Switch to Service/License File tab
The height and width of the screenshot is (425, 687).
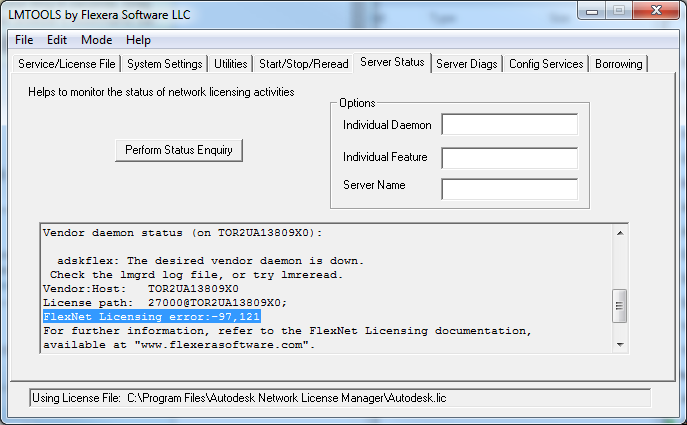point(67,64)
